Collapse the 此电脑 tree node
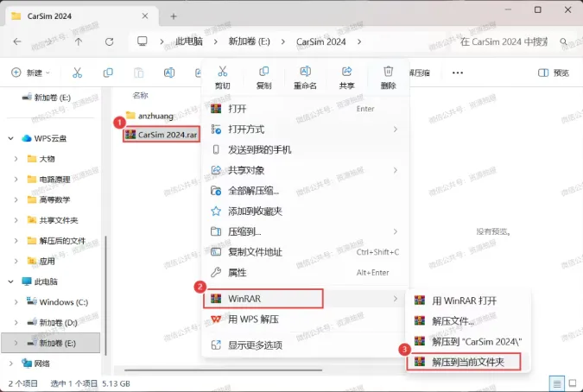583x392 pixels. 10,281
